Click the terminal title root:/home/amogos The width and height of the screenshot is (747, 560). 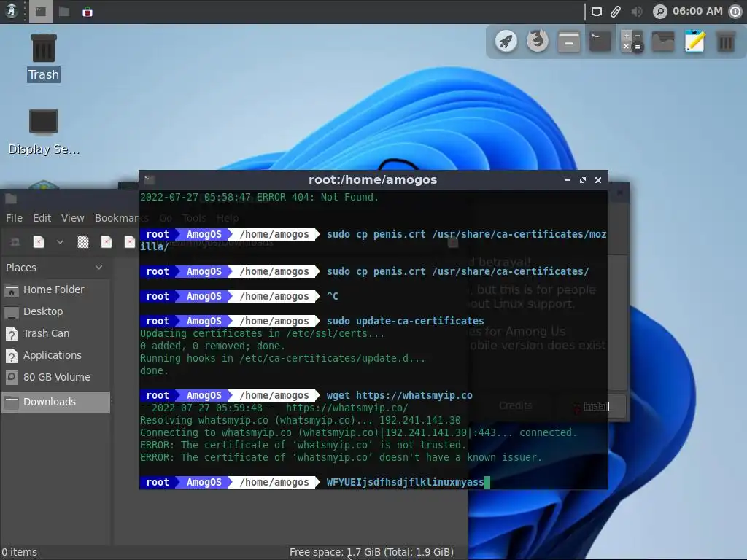pos(373,179)
